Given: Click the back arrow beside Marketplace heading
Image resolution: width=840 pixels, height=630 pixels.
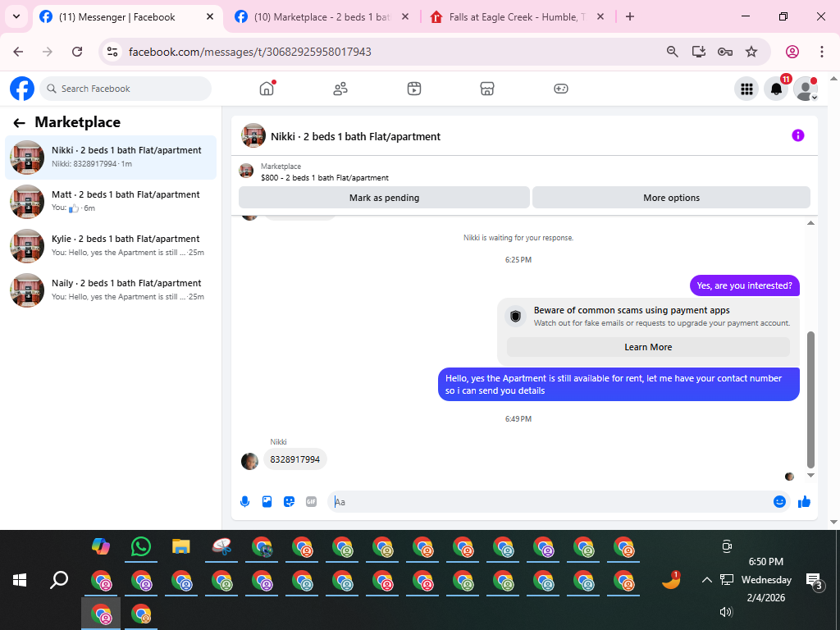Looking at the screenshot, I should click(20, 123).
